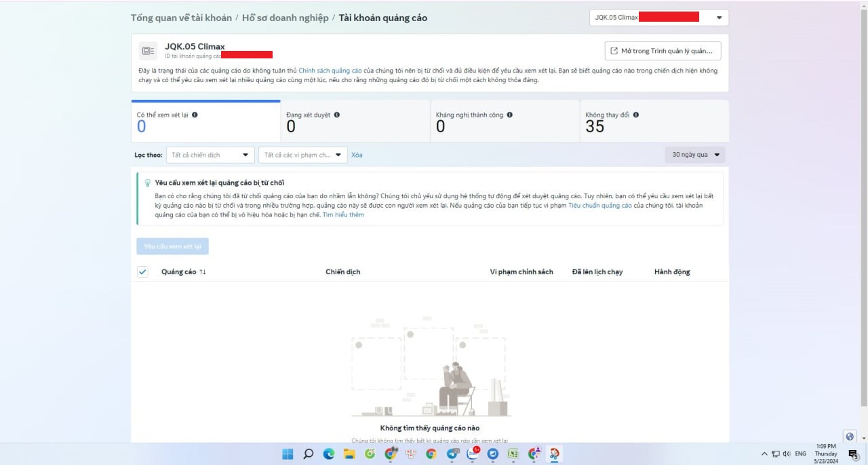Expand the 'Tất cả các vi phạm' filter

click(302, 155)
